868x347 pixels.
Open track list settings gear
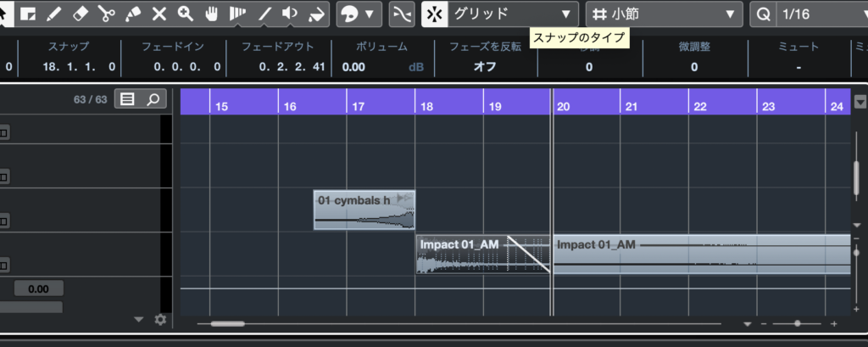tap(160, 320)
